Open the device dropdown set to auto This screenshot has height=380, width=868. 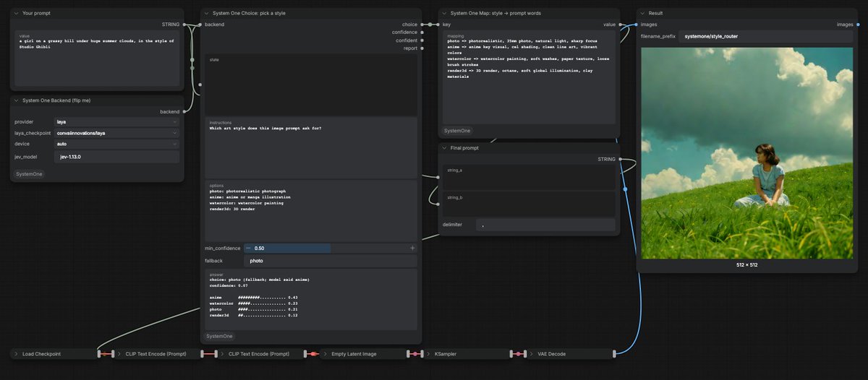pos(116,144)
